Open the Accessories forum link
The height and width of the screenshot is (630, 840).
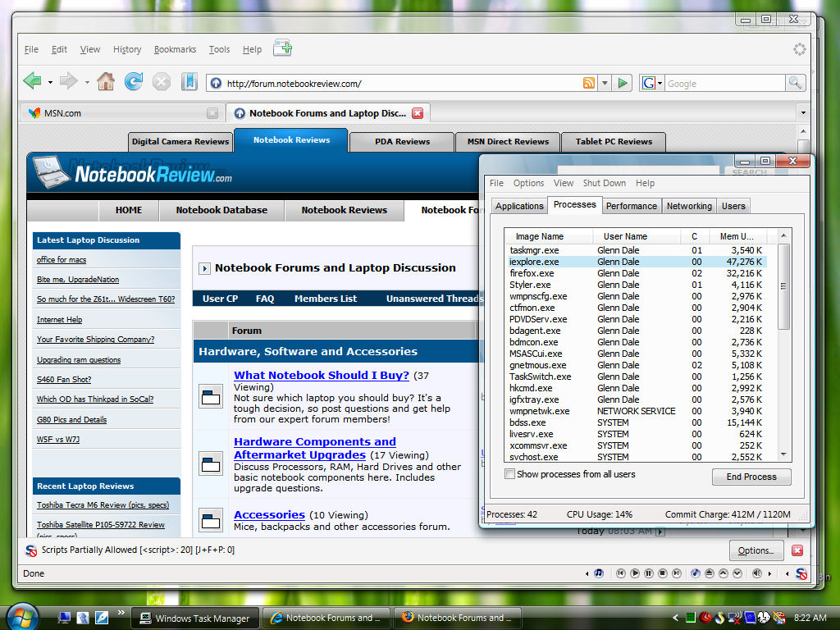click(x=269, y=514)
